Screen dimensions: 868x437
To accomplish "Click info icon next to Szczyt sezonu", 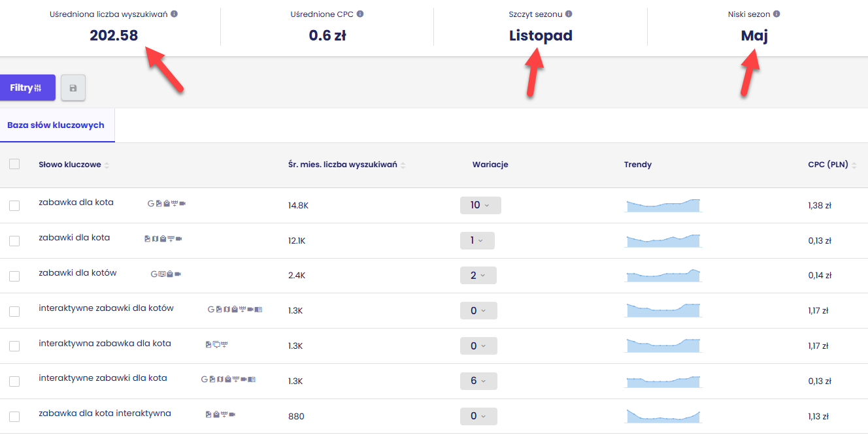I will 569,14.
